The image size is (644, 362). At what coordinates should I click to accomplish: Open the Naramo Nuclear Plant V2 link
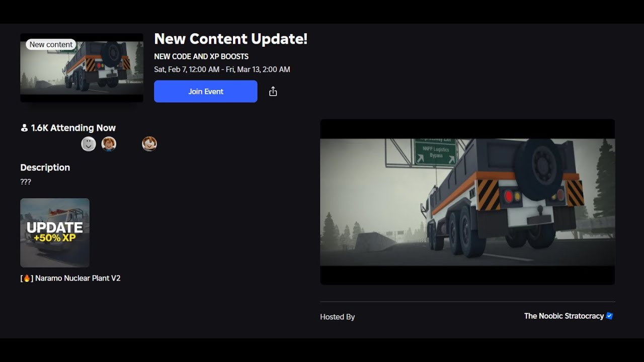coord(70,278)
